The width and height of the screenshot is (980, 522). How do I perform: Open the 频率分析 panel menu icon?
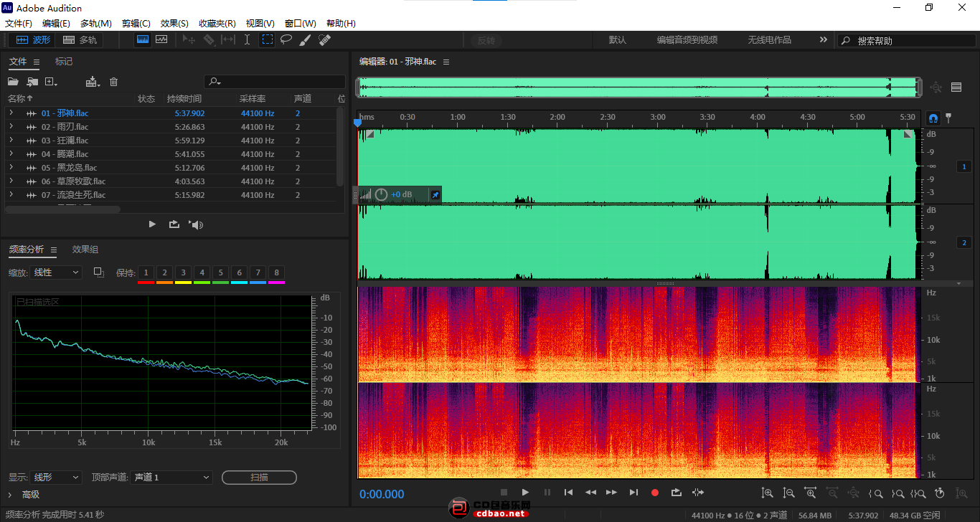54,250
